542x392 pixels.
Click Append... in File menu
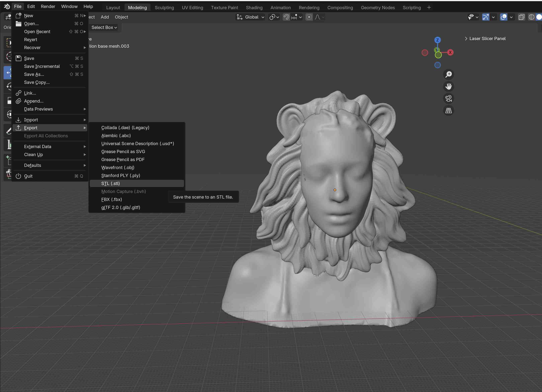coord(50,101)
